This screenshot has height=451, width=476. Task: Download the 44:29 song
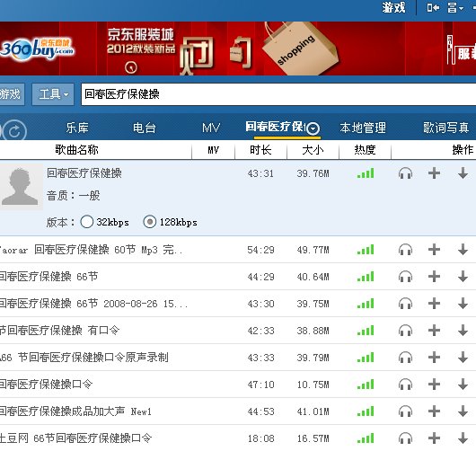pyautogui.click(x=463, y=277)
